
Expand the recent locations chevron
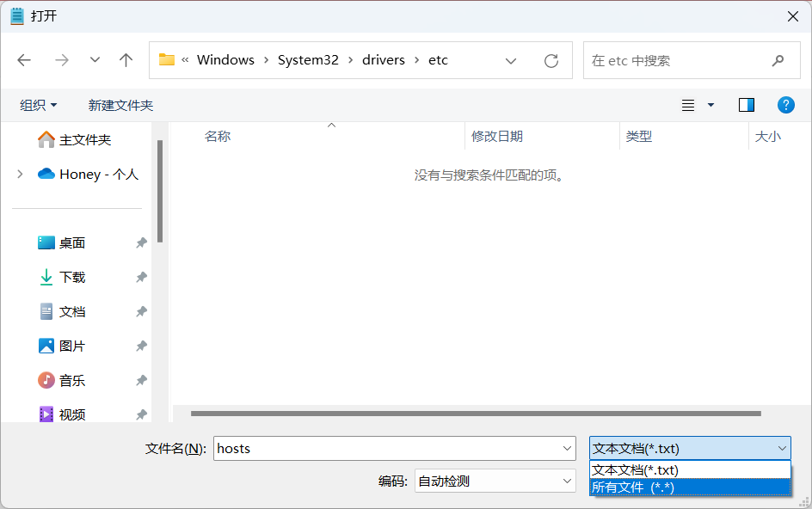tap(95, 60)
